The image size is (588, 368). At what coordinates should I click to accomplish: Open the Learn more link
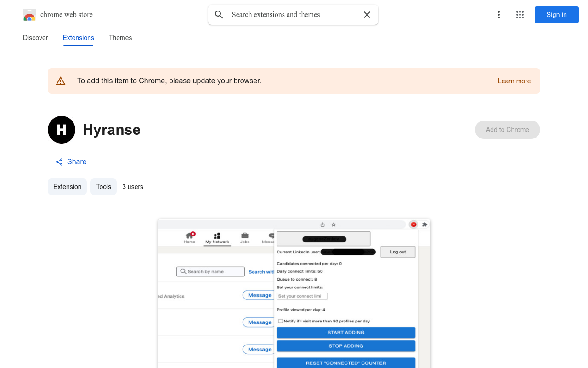point(514,81)
